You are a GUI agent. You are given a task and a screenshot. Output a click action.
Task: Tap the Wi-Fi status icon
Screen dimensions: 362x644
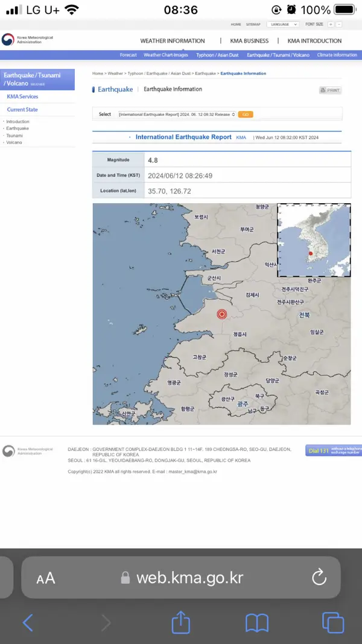72,10
